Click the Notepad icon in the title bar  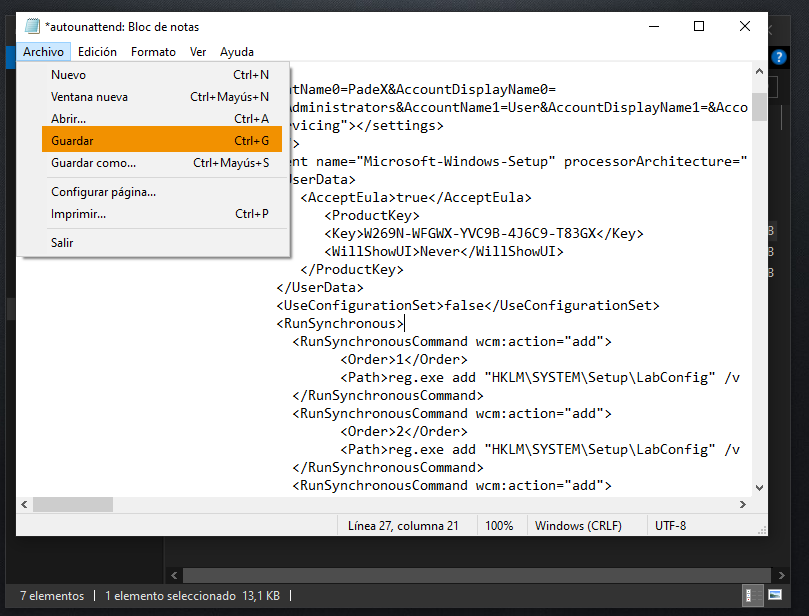click(x=32, y=26)
